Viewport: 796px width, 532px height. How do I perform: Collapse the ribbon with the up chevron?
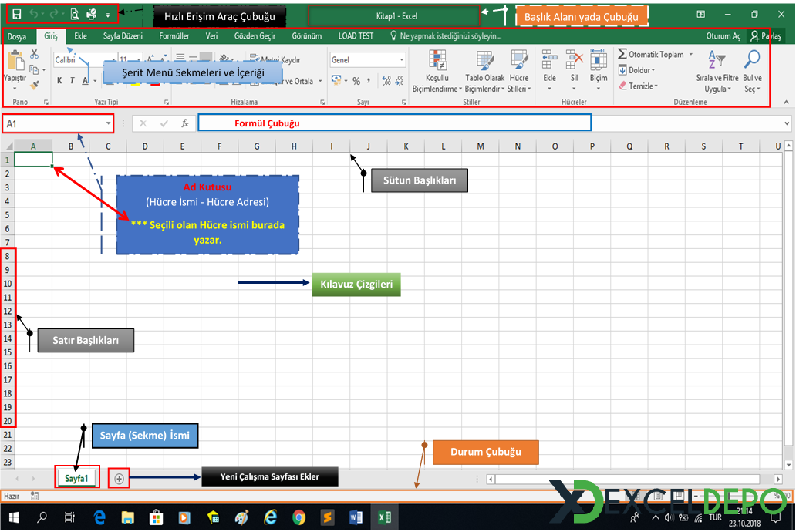click(786, 102)
